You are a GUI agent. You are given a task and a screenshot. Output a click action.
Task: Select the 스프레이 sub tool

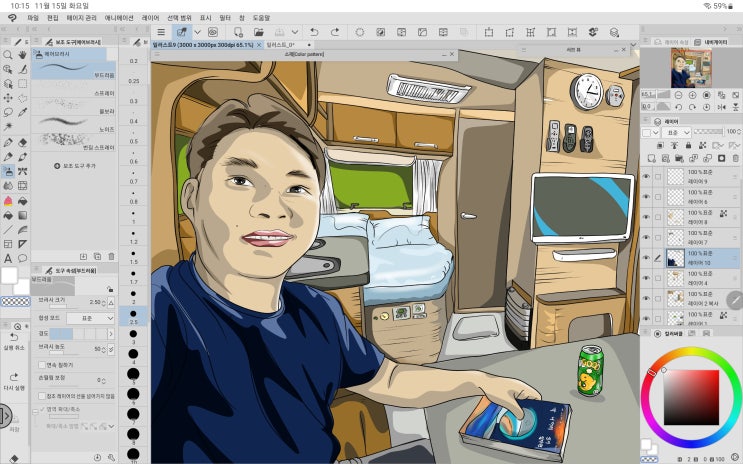[74, 89]
